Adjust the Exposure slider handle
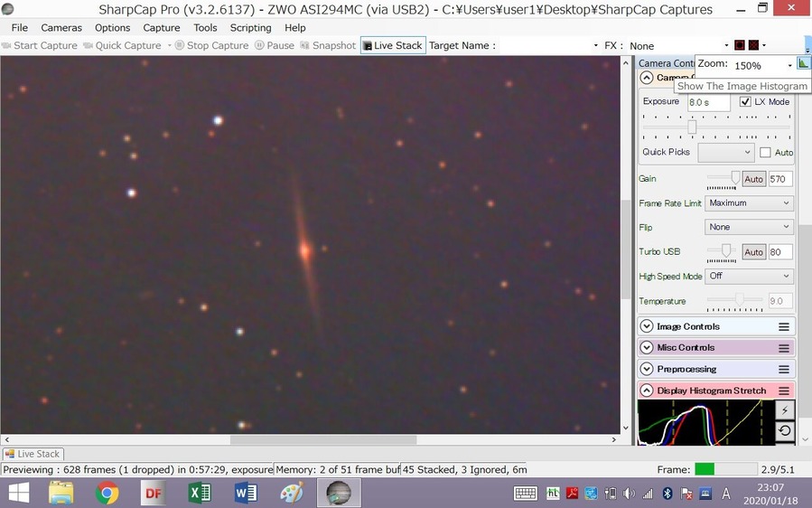Screen dimensions: 812x508 coord(692,127)
